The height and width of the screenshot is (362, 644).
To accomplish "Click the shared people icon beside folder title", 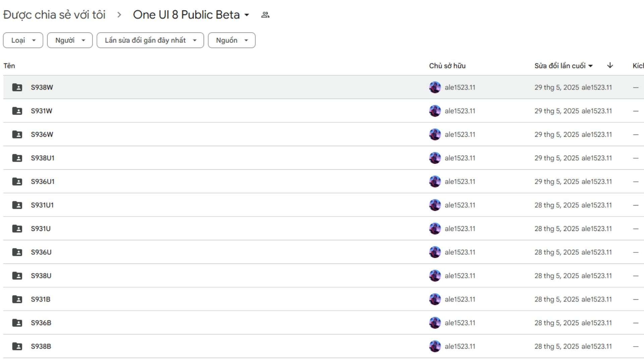I will [x=265, y=15].
